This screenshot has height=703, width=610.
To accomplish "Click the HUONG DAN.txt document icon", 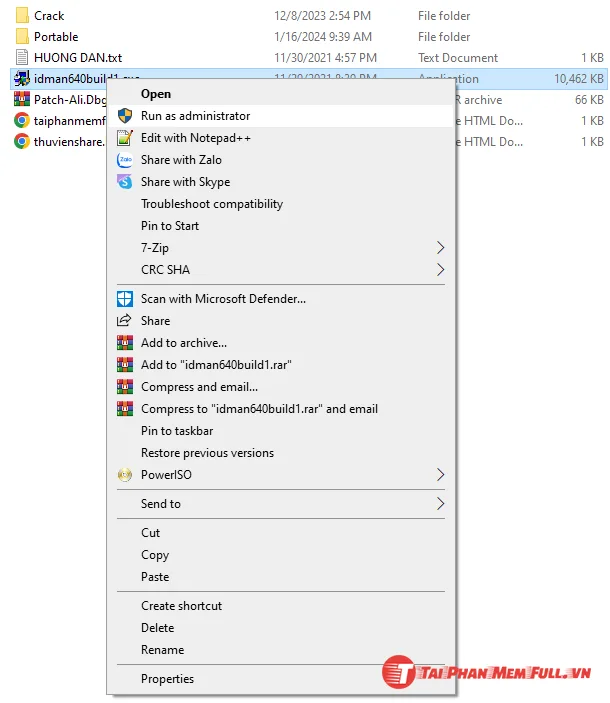I will click(x=22, y=57).
